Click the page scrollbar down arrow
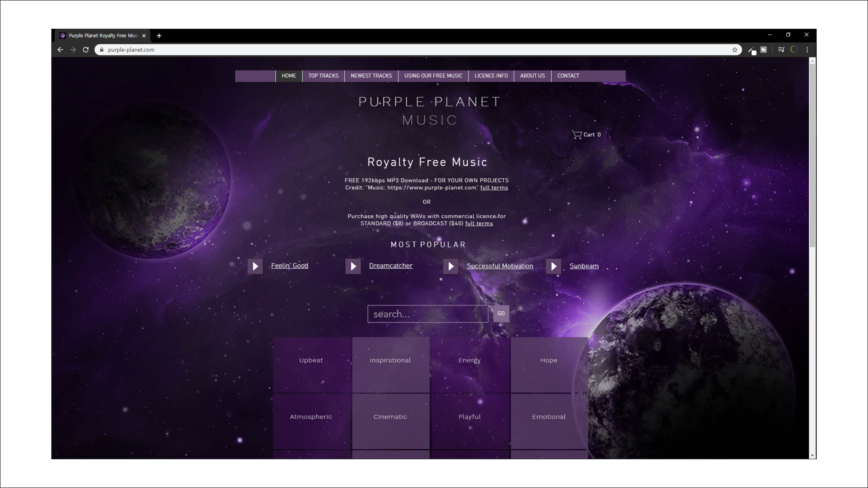Image resolution: width=868 pixels, height=488 pixels. tap(812, 456)
